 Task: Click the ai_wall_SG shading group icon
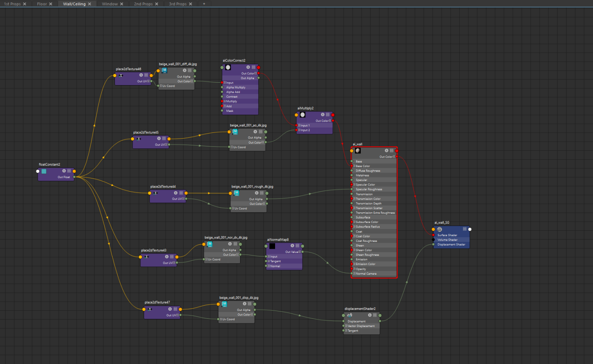pos(440,229)
